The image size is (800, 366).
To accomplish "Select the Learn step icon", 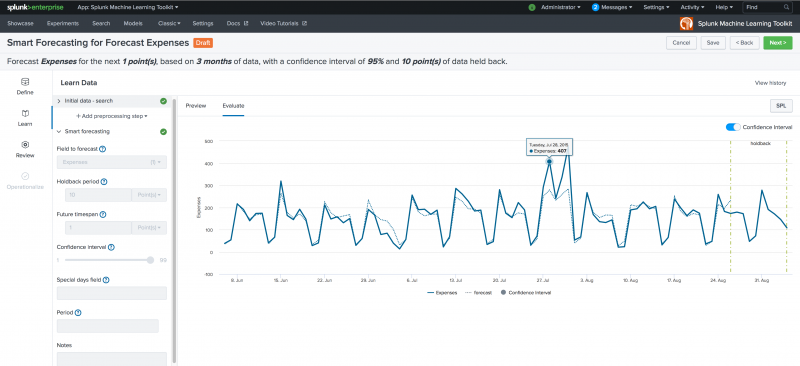I will click(25, 113).
